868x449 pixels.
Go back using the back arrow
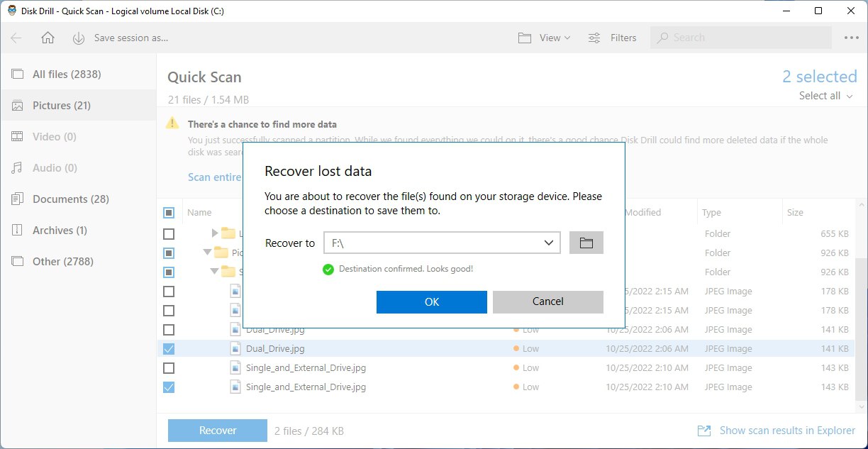16,38
